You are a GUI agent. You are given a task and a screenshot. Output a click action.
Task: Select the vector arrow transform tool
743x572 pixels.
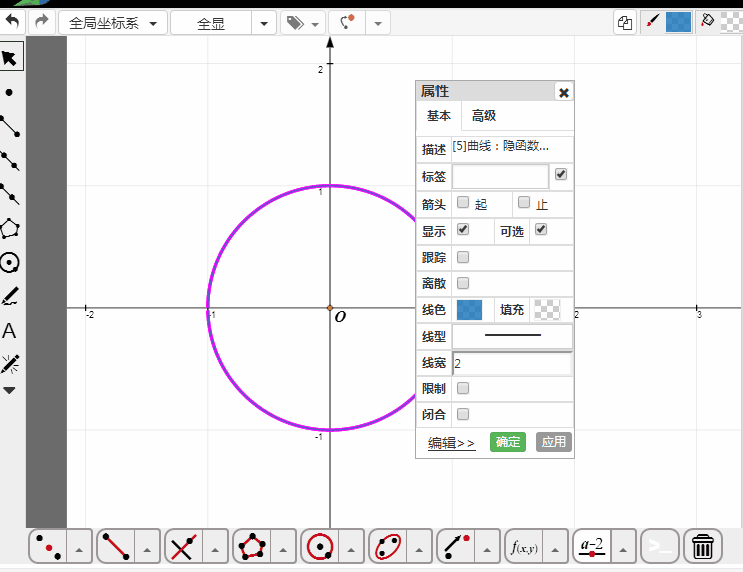click(456, 547)
